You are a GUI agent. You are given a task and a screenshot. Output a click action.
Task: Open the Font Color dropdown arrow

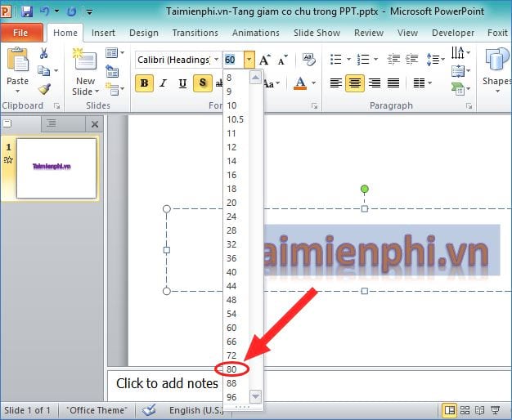[313, 83]
